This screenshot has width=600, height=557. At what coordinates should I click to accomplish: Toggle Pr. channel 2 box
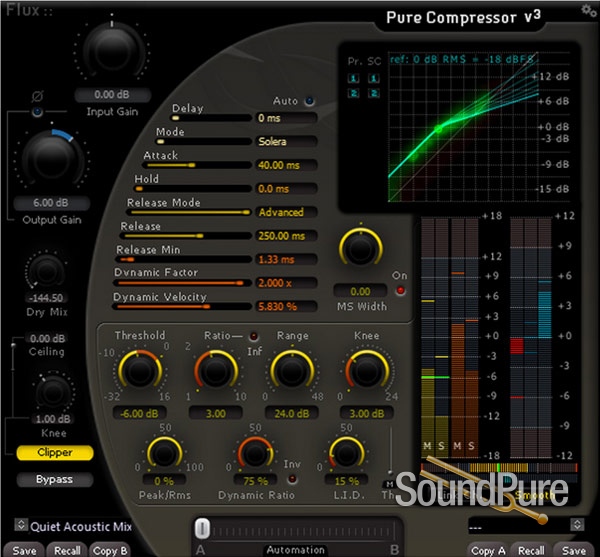click(x=353, y=93)
